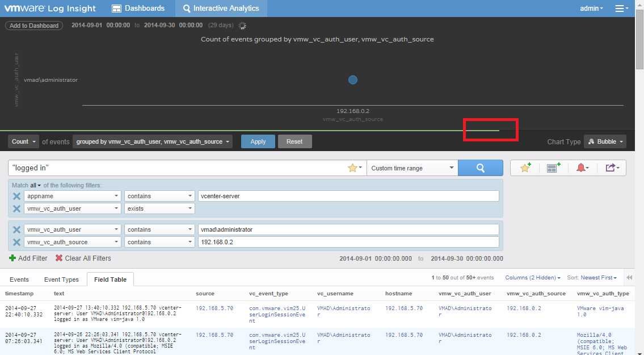Viewport: 644px width, 355px height.
Task: Click the 192.168.0.2 filter value field
Action: 348,242
